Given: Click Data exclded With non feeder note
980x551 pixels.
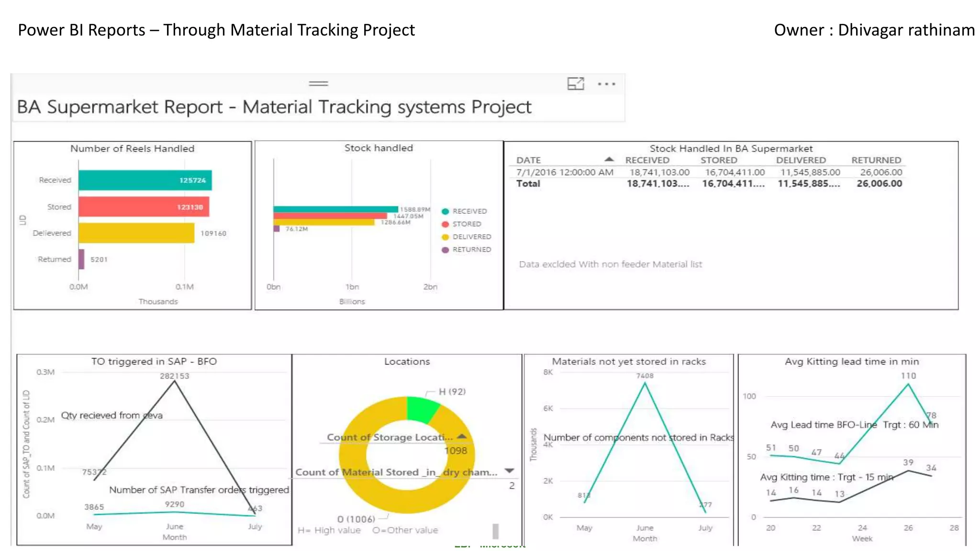Looking at the screenshot, I should pos(610,264).
